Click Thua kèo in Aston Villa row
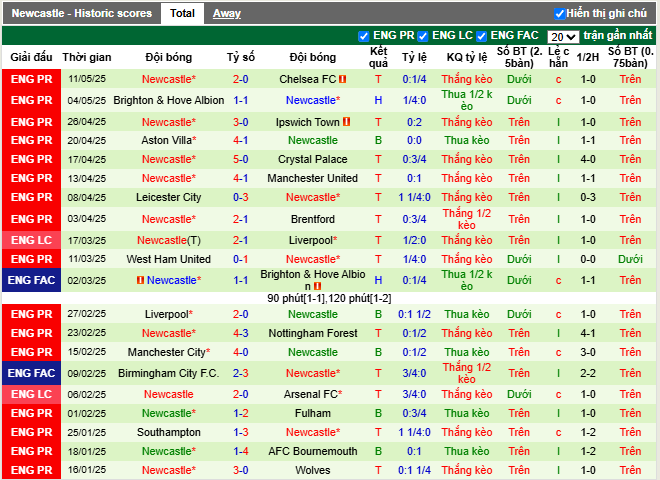Viewport: 660px width, 480px height. click(x=467, y=140)
